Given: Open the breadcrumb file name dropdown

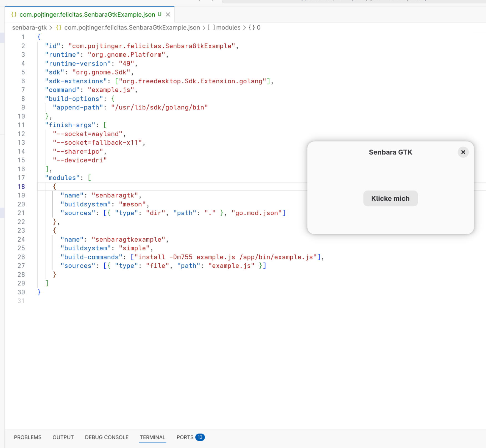Looking at the screenshot, I should [x=132, y=27].
